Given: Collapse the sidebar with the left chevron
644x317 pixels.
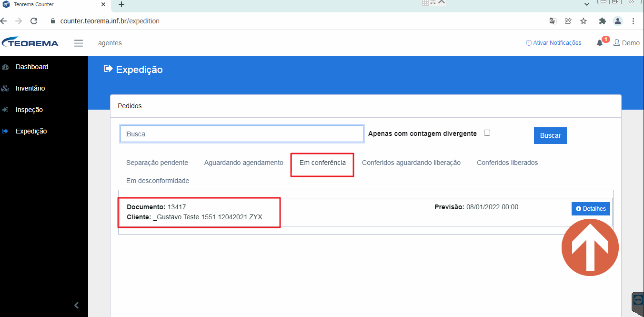Looking at the screenshot, I should pyautogui.click(x=76, y=306).
